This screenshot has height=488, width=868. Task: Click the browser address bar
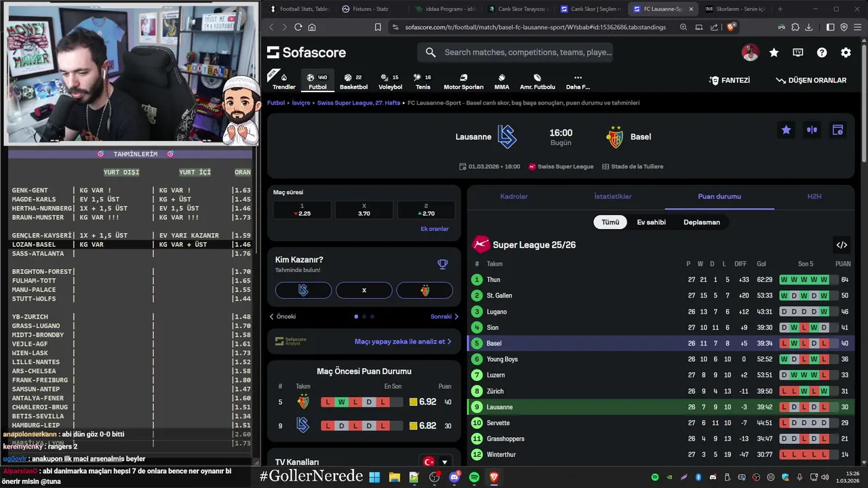coord(536,27)
